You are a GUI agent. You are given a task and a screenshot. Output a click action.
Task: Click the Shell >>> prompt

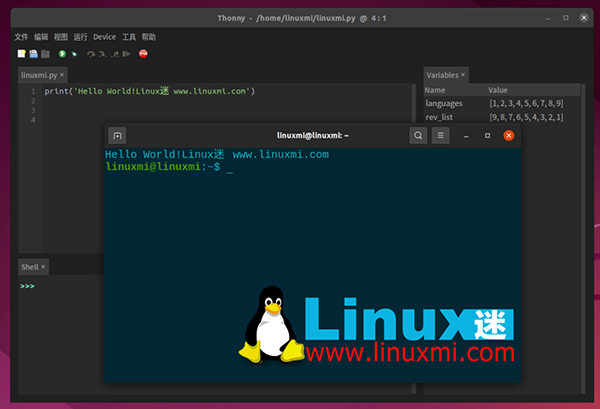tap(27, 286)
